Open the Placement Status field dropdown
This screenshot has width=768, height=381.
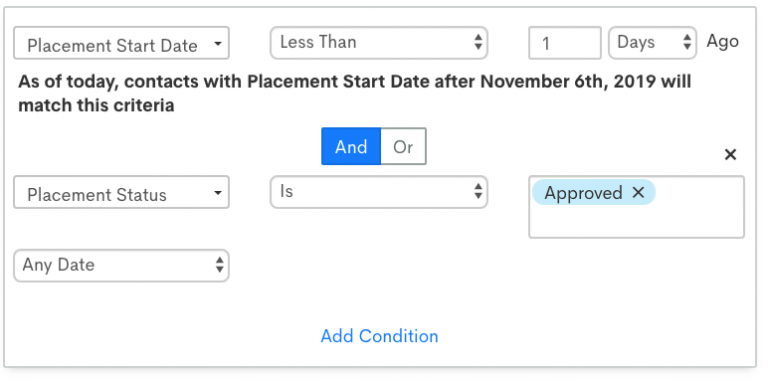pyautogui.click(x=121, y=192)
